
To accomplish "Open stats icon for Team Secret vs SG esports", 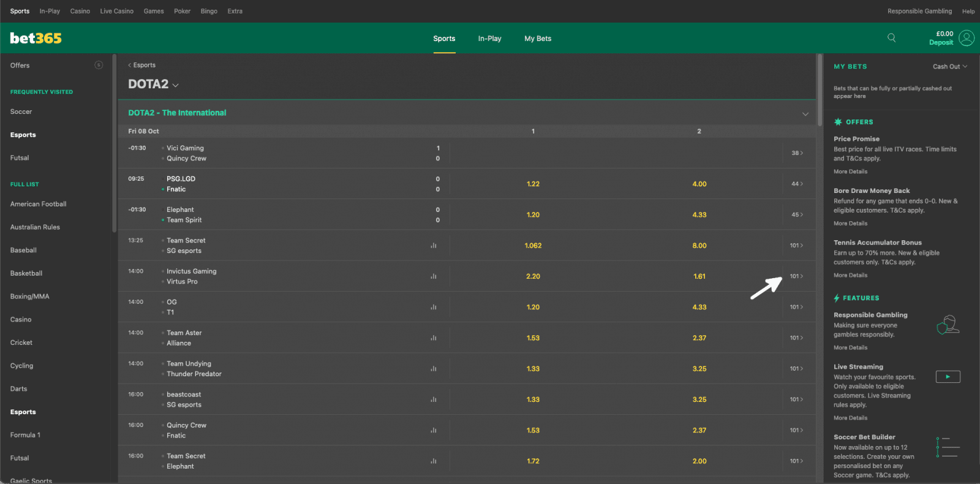I will coord(434,246).
